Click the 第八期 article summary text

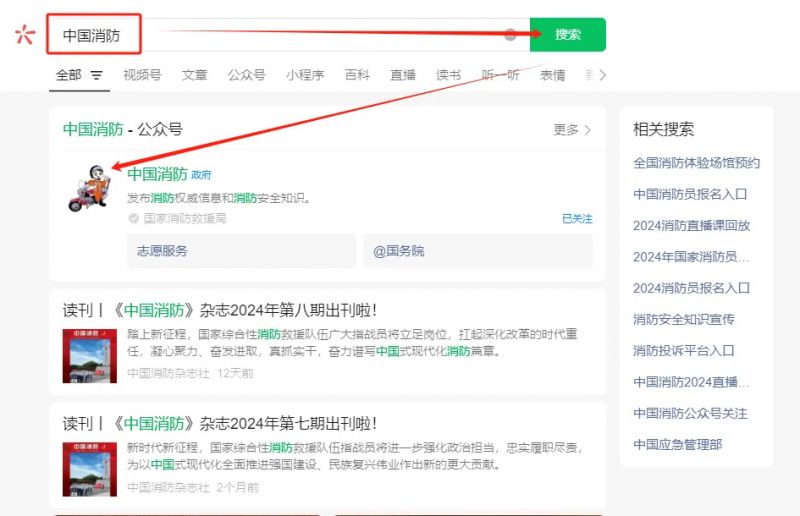tap(352, 342)
